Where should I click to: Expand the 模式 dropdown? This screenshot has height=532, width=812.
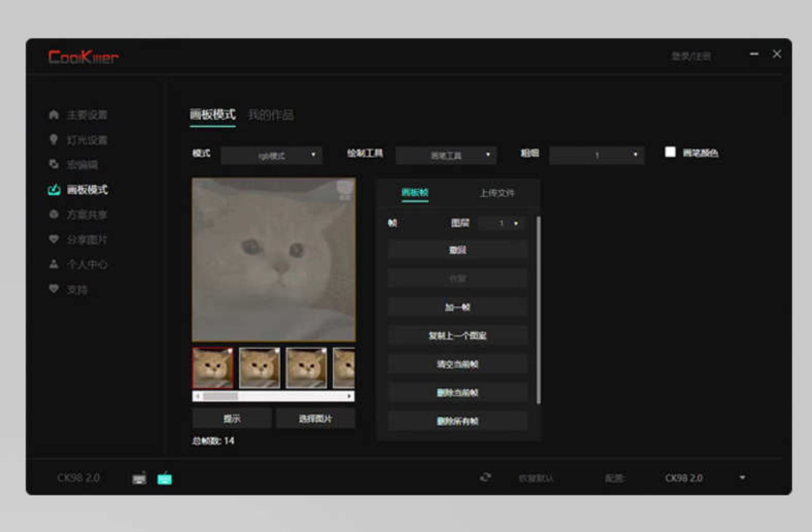pyautogui.click(x=271, y=155)
